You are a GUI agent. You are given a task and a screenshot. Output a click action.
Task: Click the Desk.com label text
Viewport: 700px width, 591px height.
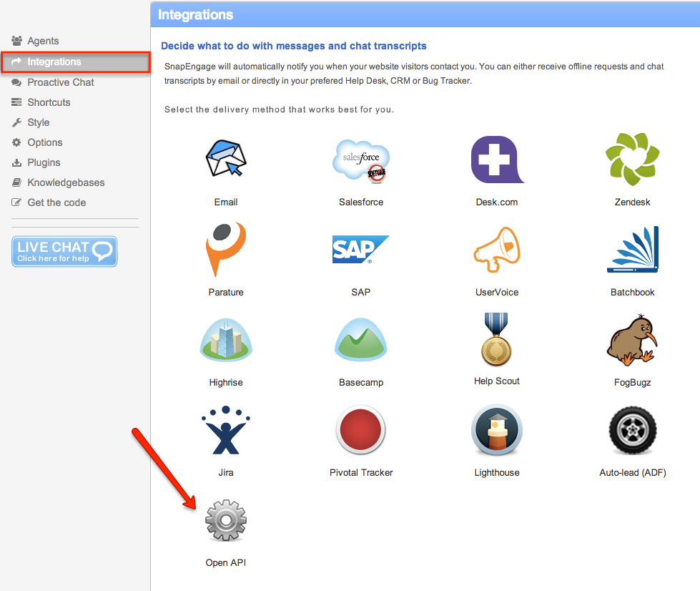click(497, 202)
